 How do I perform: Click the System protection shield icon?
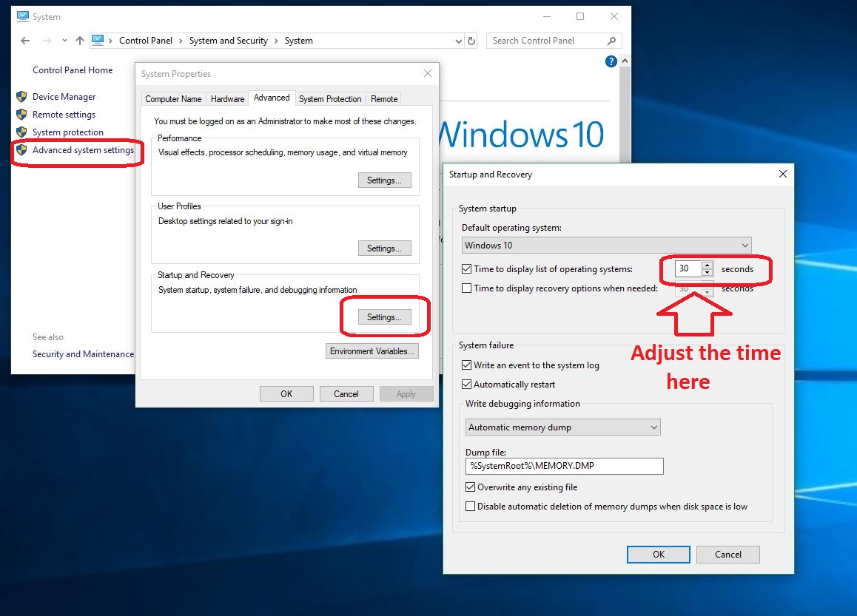tap(21, 132)
